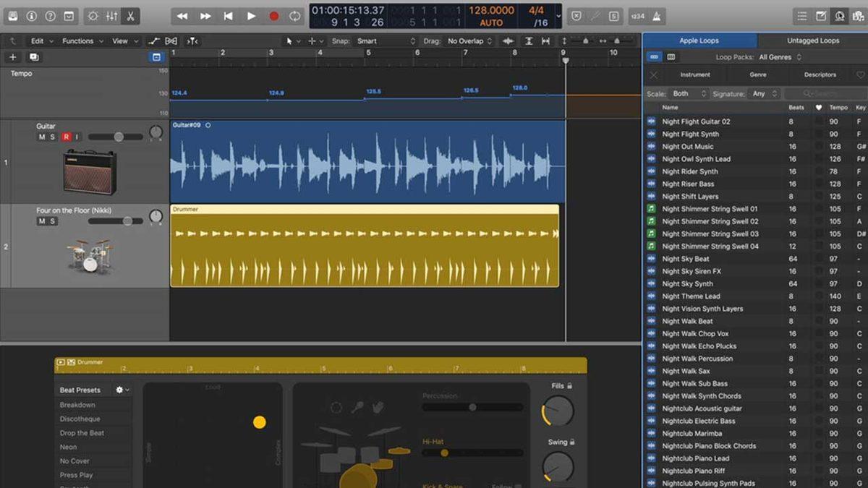The height and width of the screenshot is (488, 868).
Task: Click the scissors Editors button
Action: (130, 15)
